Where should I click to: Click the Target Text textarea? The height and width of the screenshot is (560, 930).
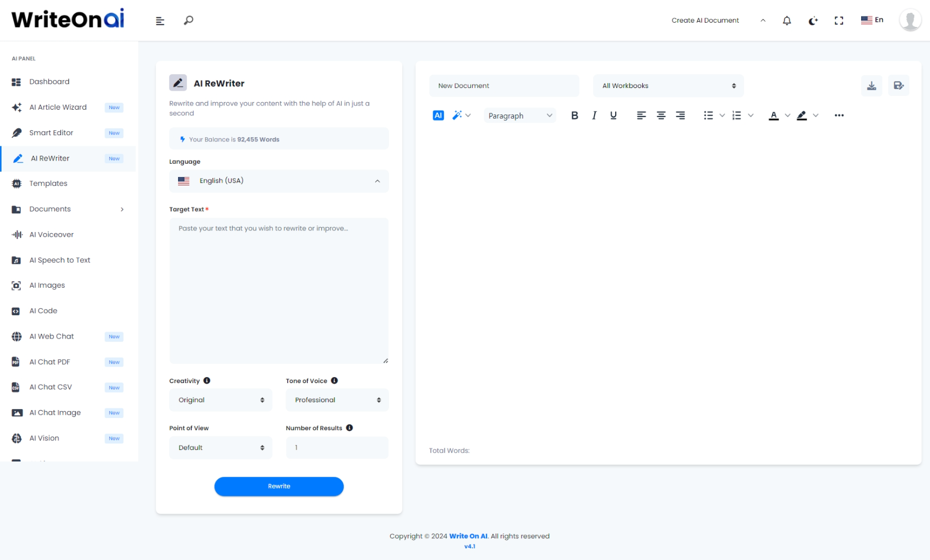point(279,291)
